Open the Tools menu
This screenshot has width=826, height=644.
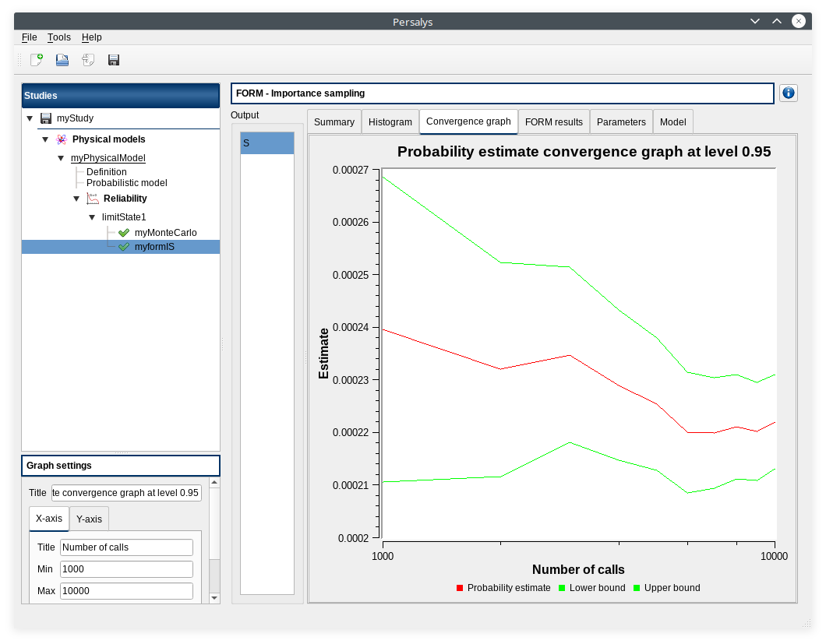pos(58,37)
